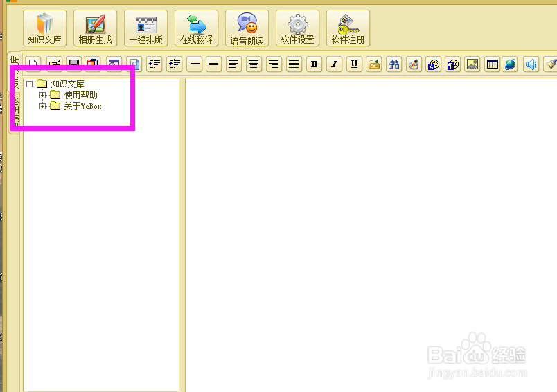
Task: Open font color palette icon
Action: pos(434,64)
